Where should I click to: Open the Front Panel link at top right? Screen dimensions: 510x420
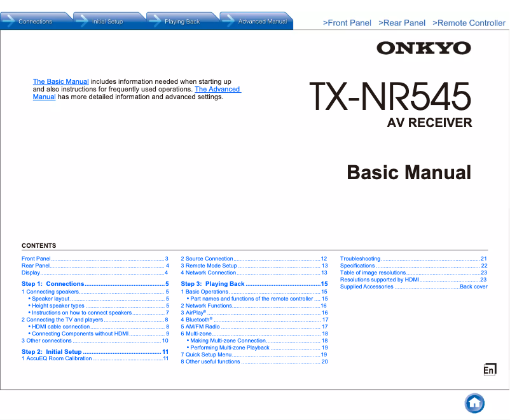tap(347, 23)
